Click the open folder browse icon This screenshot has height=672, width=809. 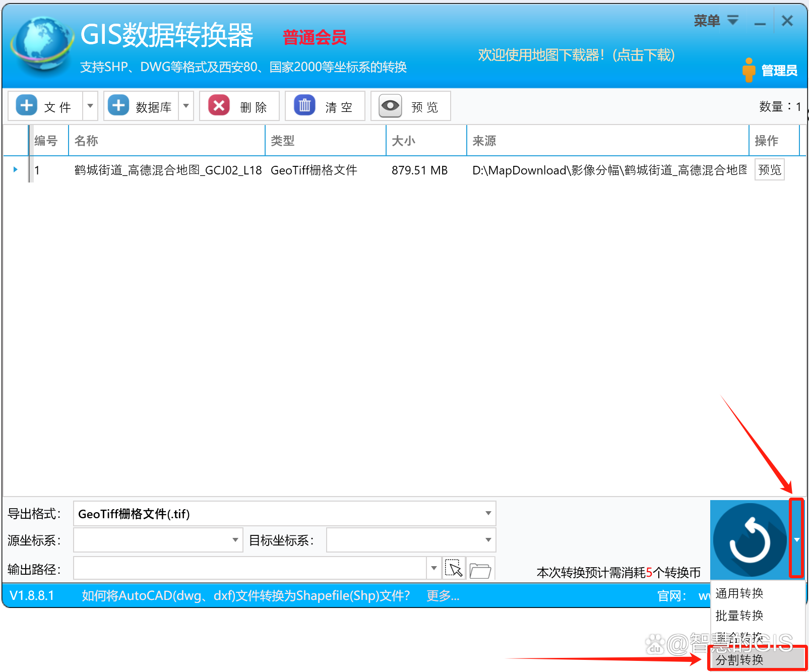[x=480, y=570]
